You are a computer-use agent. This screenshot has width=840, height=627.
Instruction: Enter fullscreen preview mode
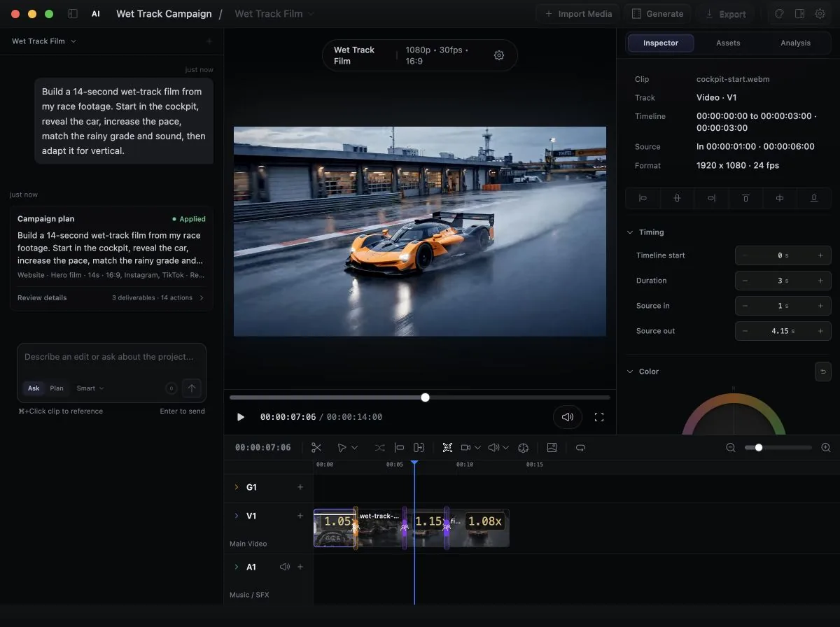(x=599, y=417)
